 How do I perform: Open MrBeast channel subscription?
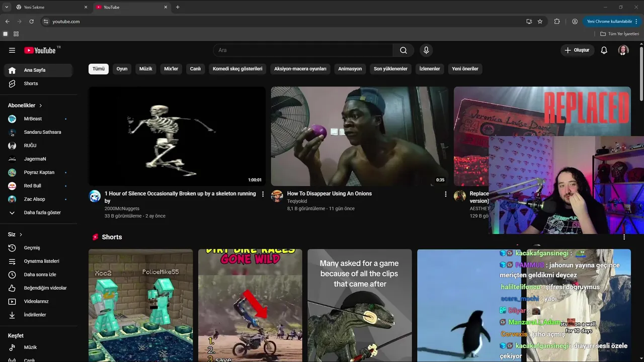coord(38,119)
